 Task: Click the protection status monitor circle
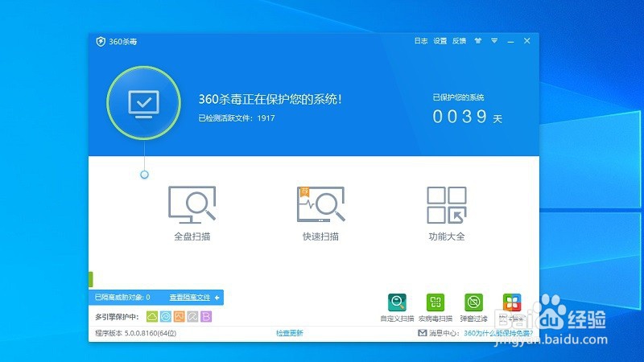144,103
